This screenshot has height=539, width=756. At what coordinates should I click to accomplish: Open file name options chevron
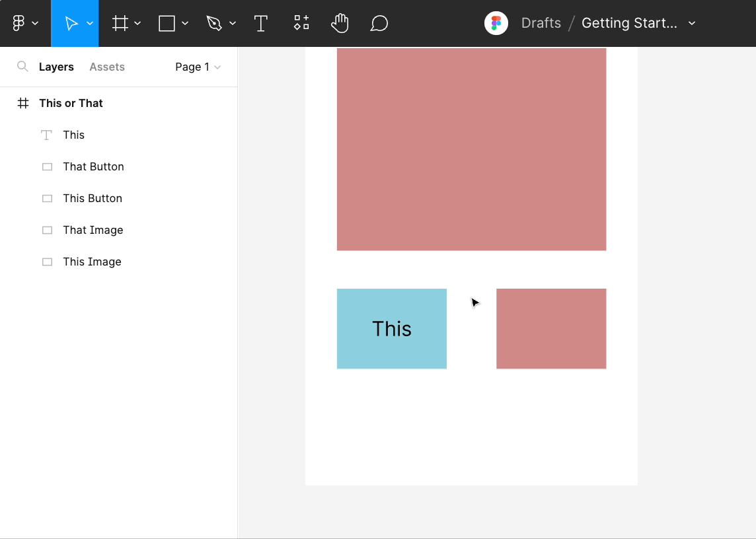[x=692, y=24]
